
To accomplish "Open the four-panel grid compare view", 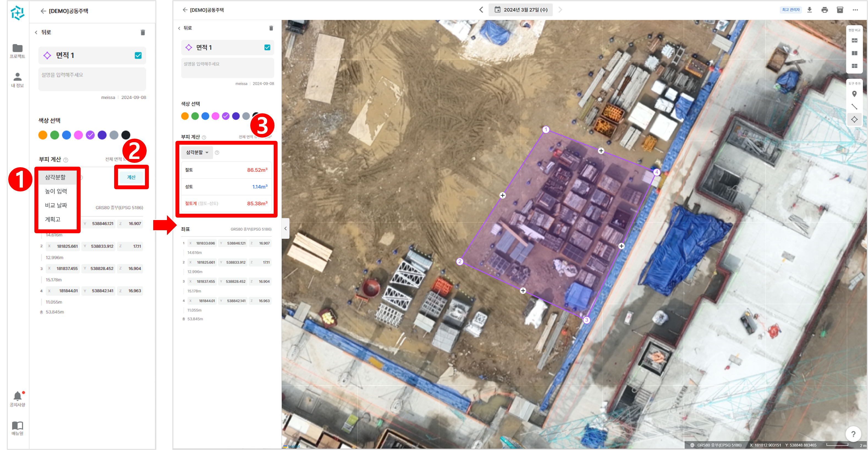I will point(854,66).
